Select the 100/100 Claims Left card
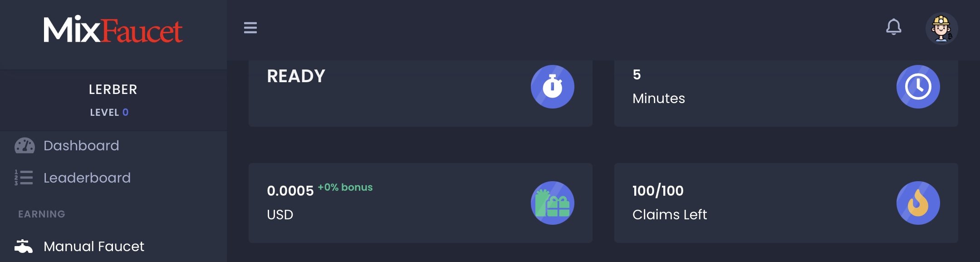This screenshot has height=262, width=980. point(786,203)
